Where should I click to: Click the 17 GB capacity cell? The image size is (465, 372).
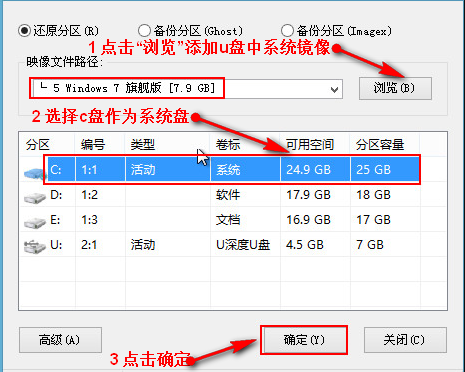point(373,220)
